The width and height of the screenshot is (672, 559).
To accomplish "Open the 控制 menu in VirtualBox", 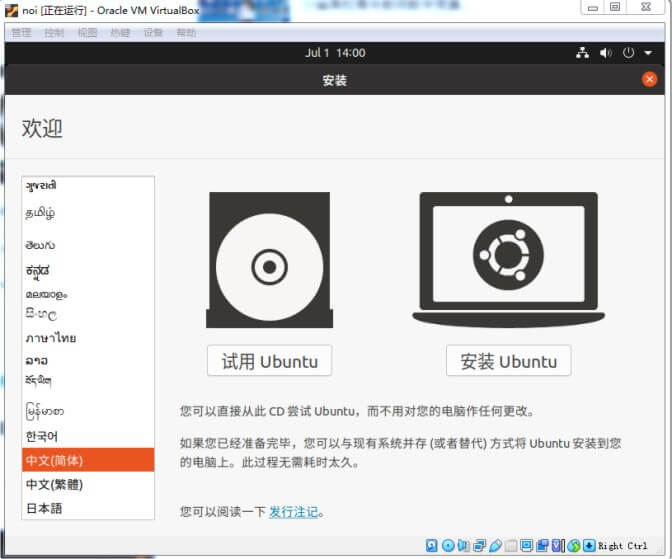I will [x=54, y=33].
